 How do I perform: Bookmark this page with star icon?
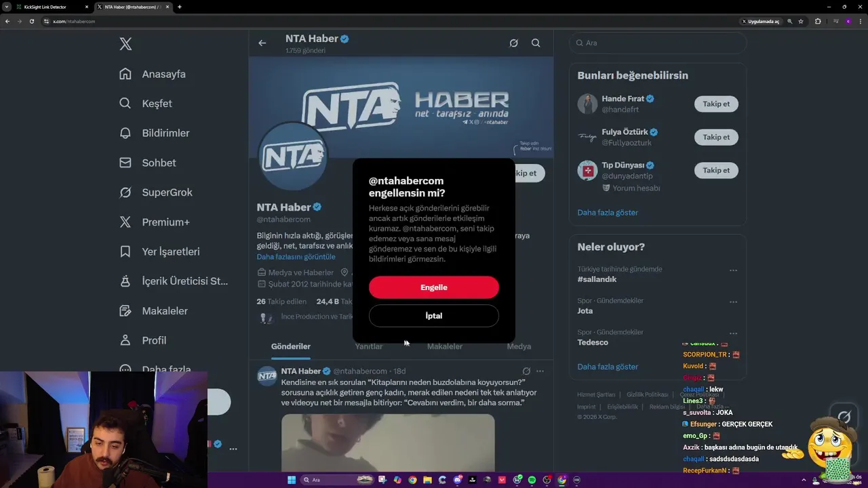coord(801,21)
